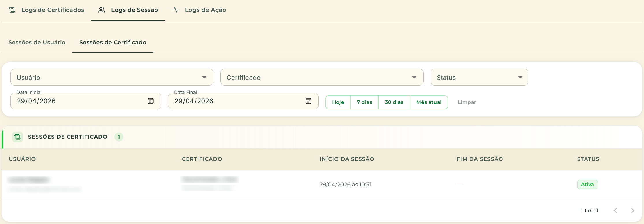
Task: Open the Status filter dropdown
Action: coord(479,77)
